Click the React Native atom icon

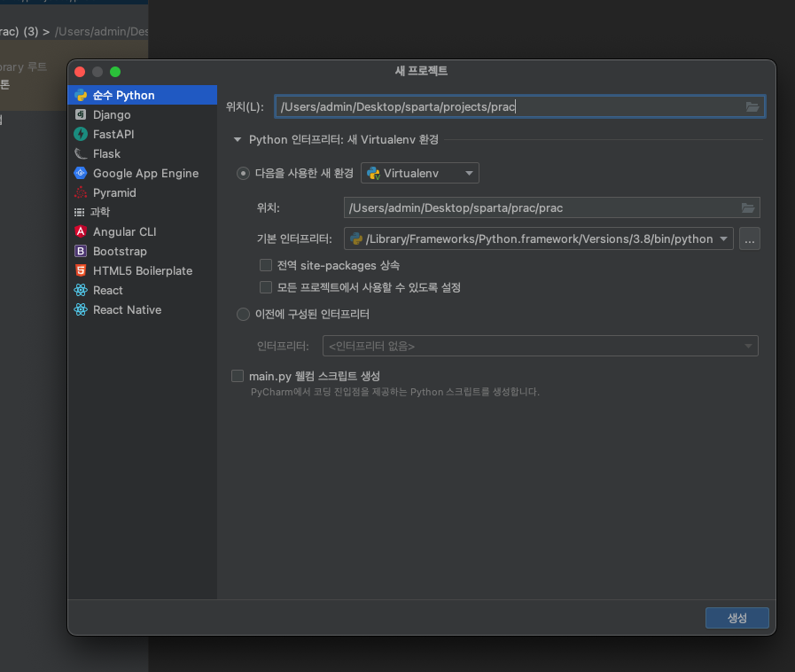coord(81,309)
